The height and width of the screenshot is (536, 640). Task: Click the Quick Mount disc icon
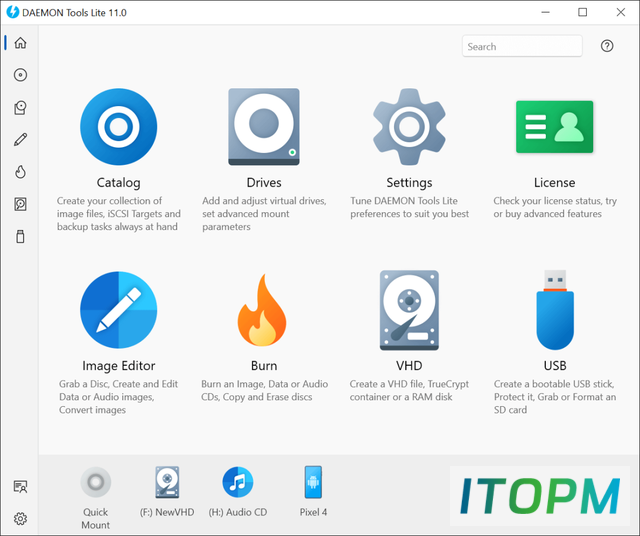[96, 482]
